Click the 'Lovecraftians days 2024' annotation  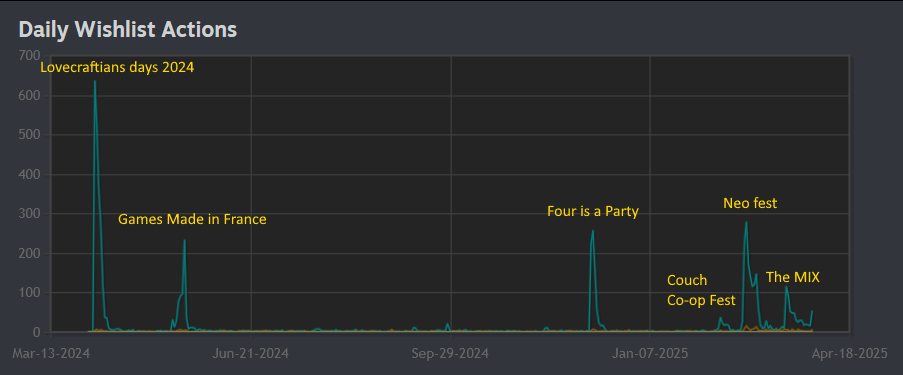click(x=117, y=67)
